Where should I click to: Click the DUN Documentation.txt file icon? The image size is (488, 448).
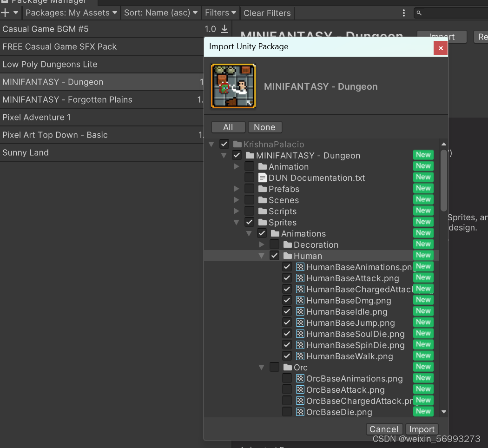click(x=263, y=178)
